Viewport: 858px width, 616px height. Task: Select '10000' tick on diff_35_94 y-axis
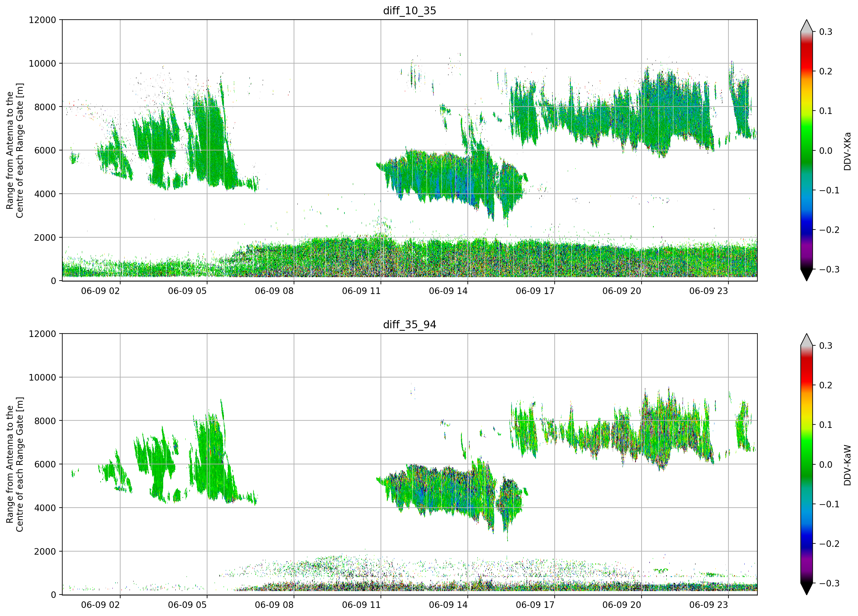point(42,377)
